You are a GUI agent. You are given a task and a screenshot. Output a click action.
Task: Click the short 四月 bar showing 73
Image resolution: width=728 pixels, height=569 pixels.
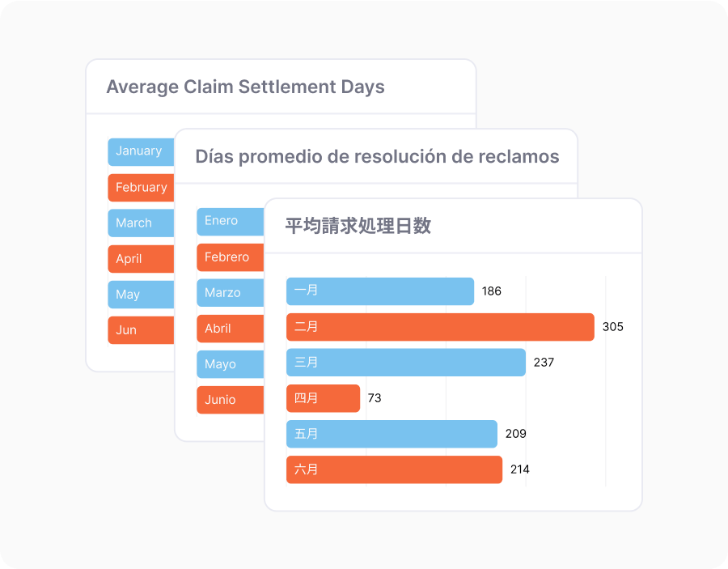click(323, 398)
